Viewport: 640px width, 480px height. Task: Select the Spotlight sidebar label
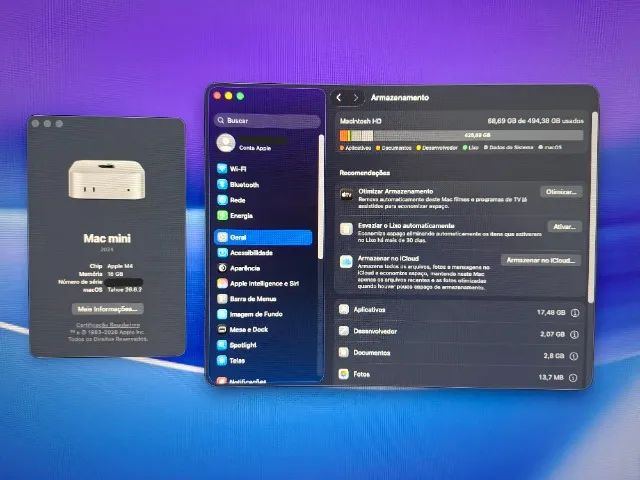[243, 345]
